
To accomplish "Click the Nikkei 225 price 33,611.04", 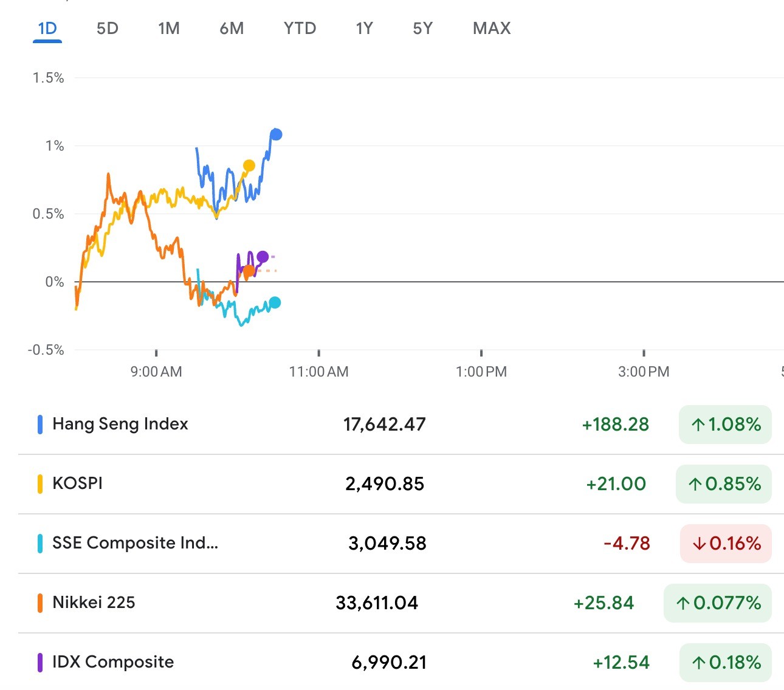I will tap(377, 603).
